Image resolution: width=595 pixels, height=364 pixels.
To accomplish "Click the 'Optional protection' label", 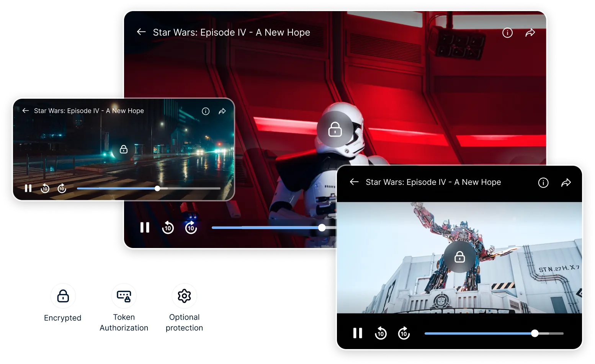I will pyautogui.click(x=184, y=323).
